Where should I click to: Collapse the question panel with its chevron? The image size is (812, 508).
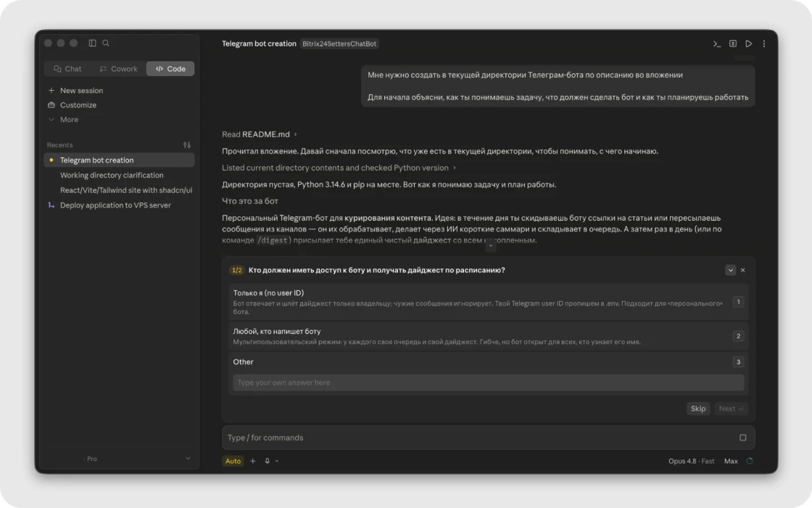pos(730,270)
